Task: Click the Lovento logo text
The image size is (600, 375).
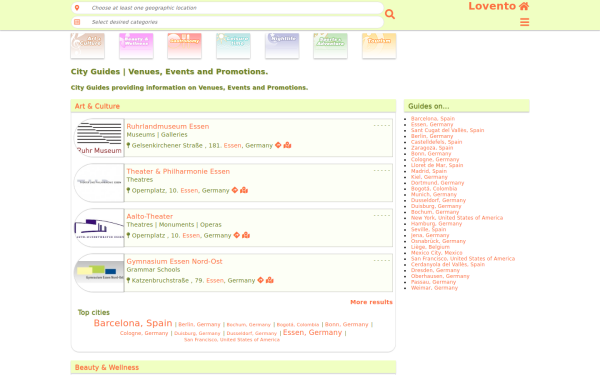Action: (492, 6)
